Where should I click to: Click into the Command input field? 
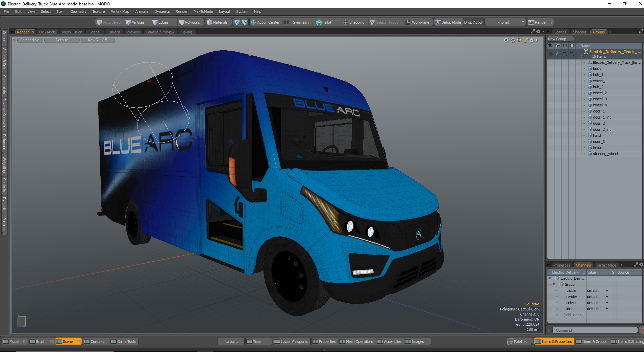click(x=595, y=330)
